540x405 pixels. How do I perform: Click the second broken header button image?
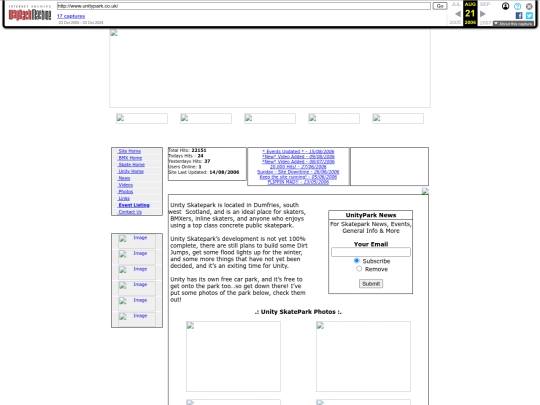pyautogui.click(x=206, y=118)
